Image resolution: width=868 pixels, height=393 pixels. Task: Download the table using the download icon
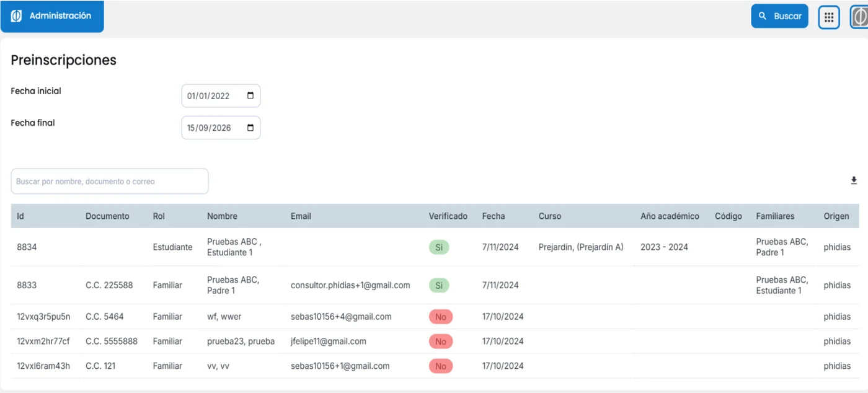854,181
